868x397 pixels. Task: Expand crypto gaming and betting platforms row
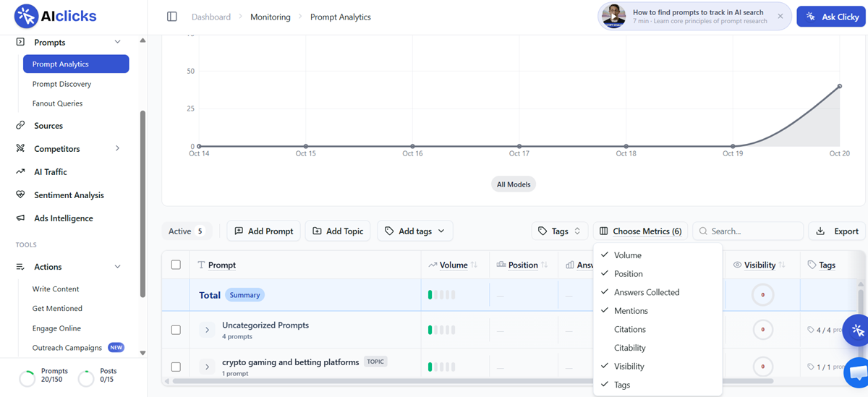[207, 367]
